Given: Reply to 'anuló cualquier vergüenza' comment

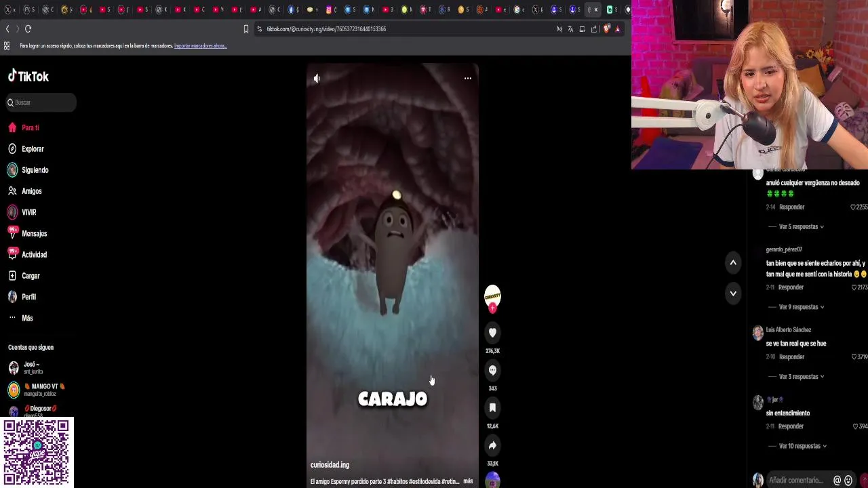Looking at the screenshot, I should 791,207.
